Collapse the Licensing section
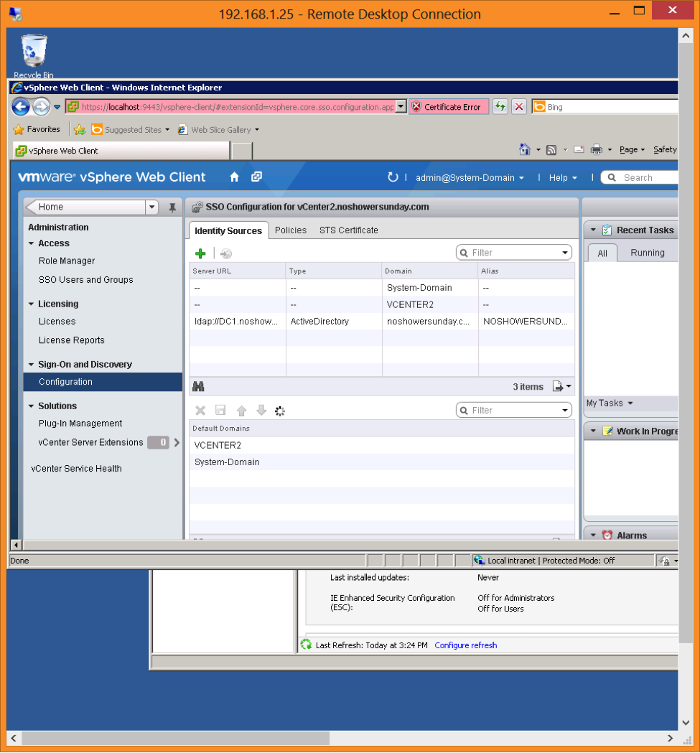This screenshot has width=700, height=753. pos(31,304)
